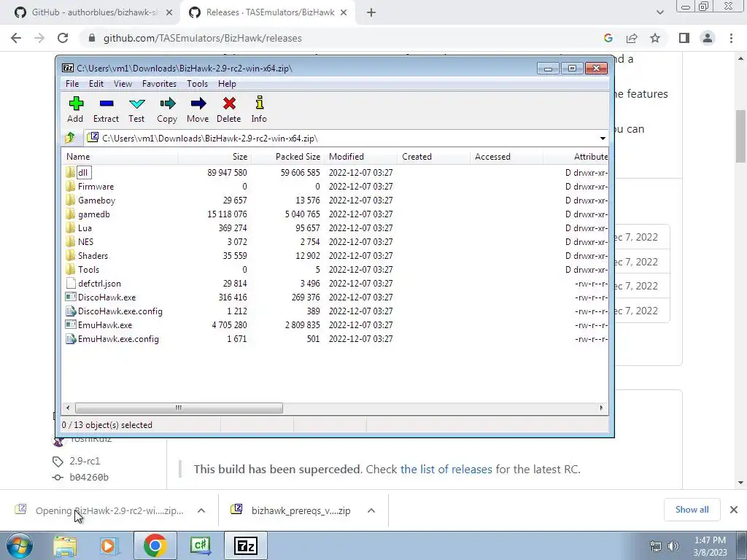Open archive Info icon
Screen dimensions: 747x560
[259, 109]
